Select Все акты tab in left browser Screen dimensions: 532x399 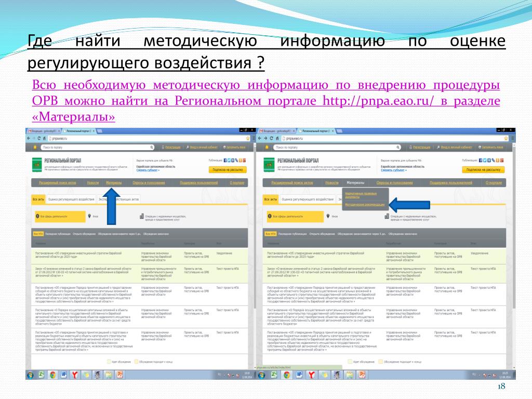coord(38,199)
